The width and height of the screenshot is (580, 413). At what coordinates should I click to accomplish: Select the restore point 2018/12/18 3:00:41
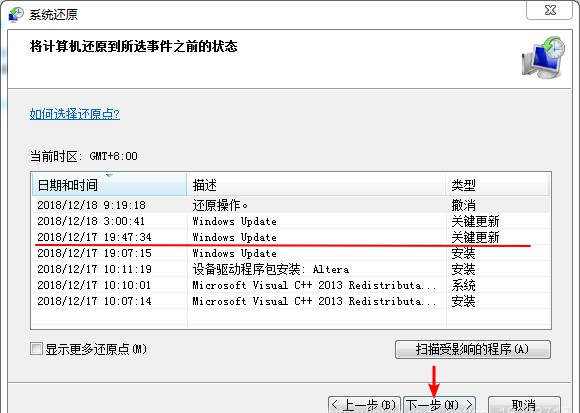pos(291,221)
